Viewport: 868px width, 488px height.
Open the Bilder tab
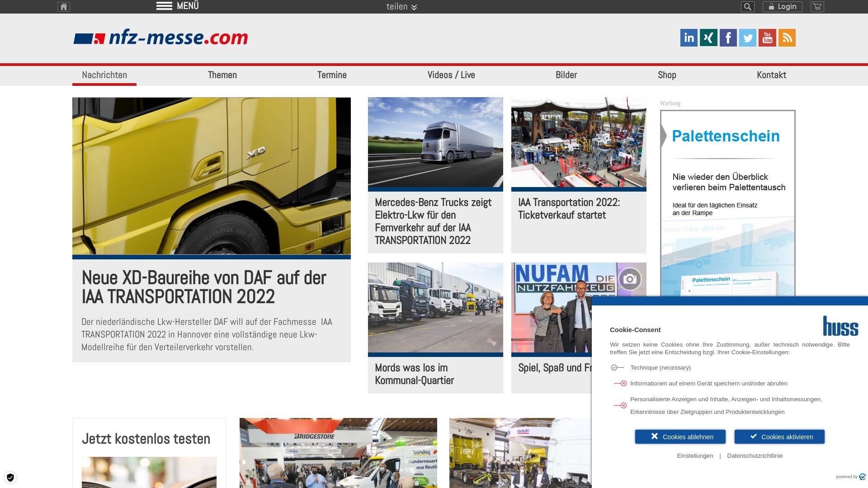566,75
